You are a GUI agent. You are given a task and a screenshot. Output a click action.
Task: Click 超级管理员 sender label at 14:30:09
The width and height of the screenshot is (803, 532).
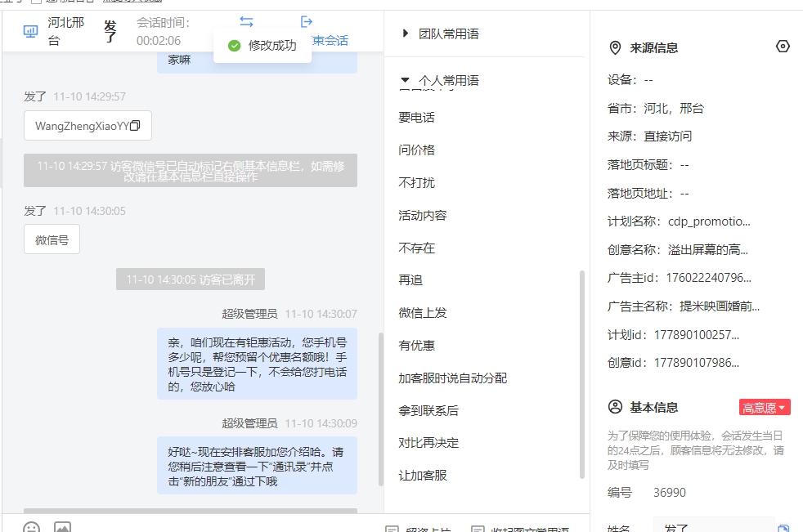tap(249, 423)
